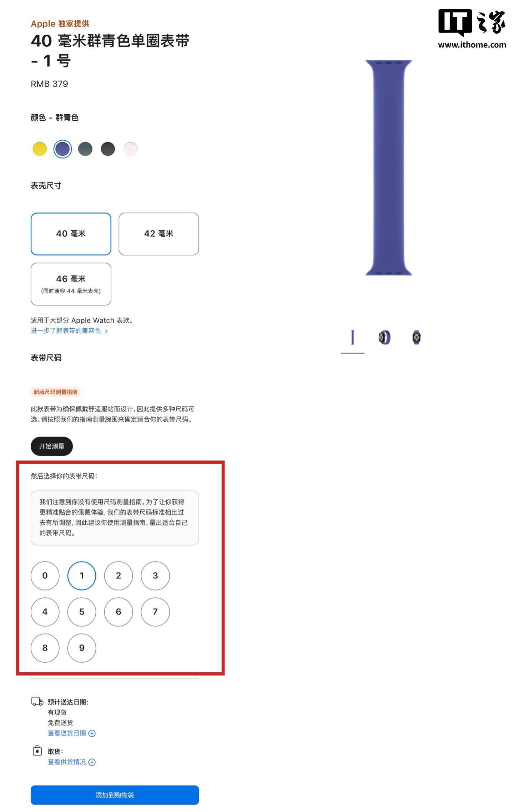Click the 开始测量 button
This screenshot has width=514, height=812.
52,446
